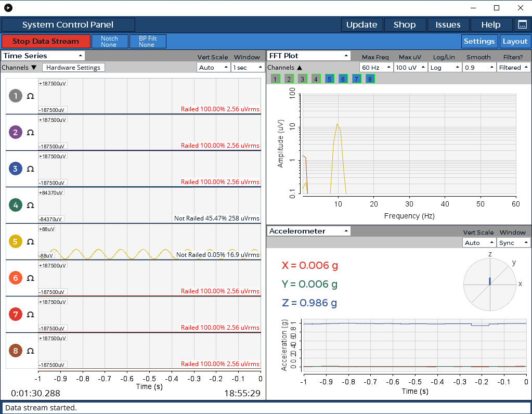
Task: Click the channel 2 purple circle icon
Action: pyautogui.click(x=16, y=132)
